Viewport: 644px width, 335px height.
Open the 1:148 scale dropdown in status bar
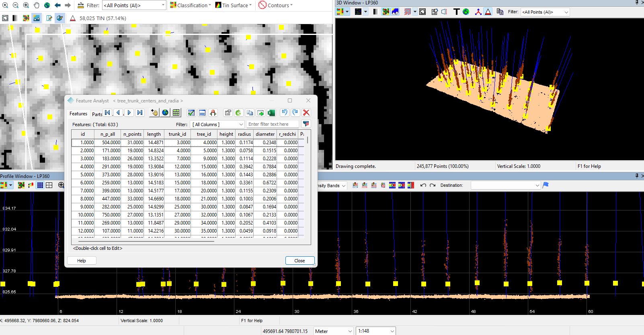pos(376,331)
